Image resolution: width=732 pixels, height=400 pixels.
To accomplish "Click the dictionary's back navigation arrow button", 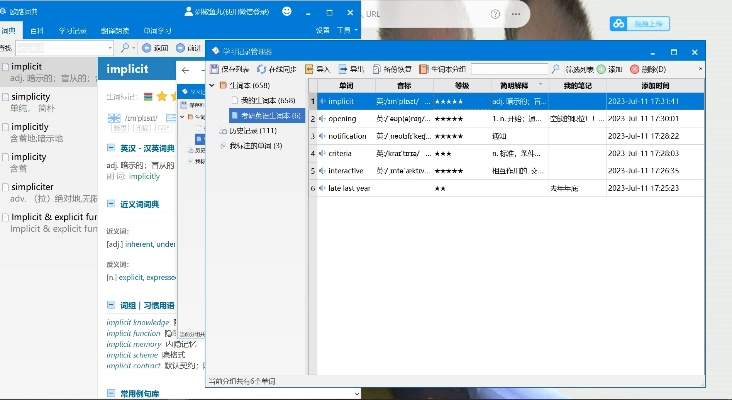I will coord(147,48).
